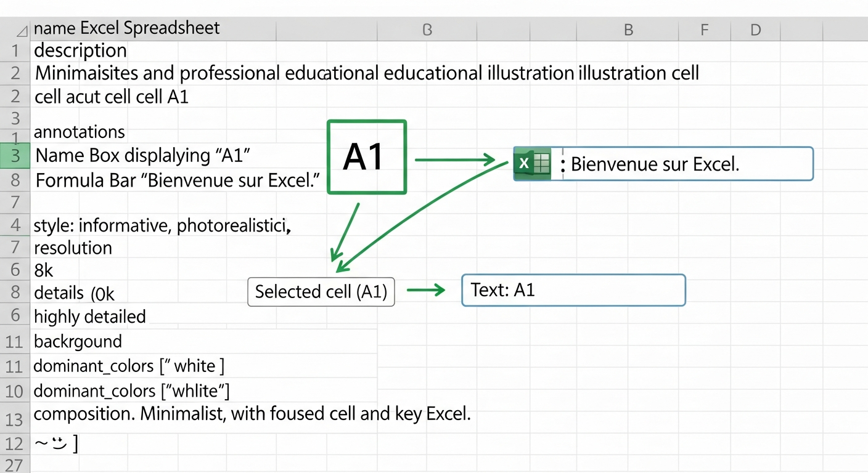Click the 'cell acut cell cell A1' cell
Image resolution: width=868 pixels, height=473 pixels.
(x=112, y=97)
